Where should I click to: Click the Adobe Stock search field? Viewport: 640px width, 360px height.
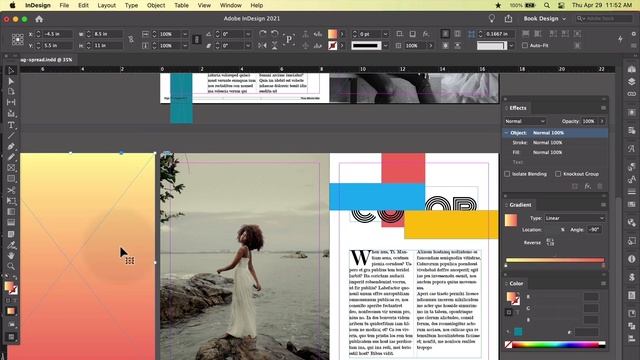pos(604,19)
